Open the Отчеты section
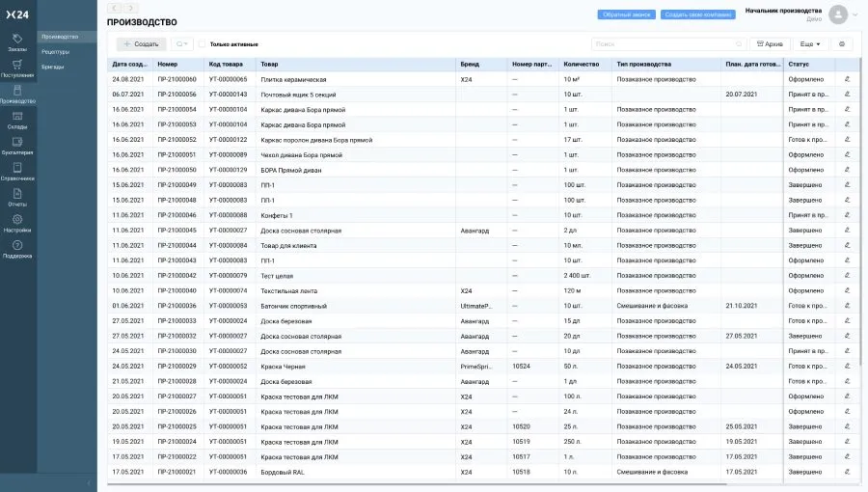 pos(17,198)
